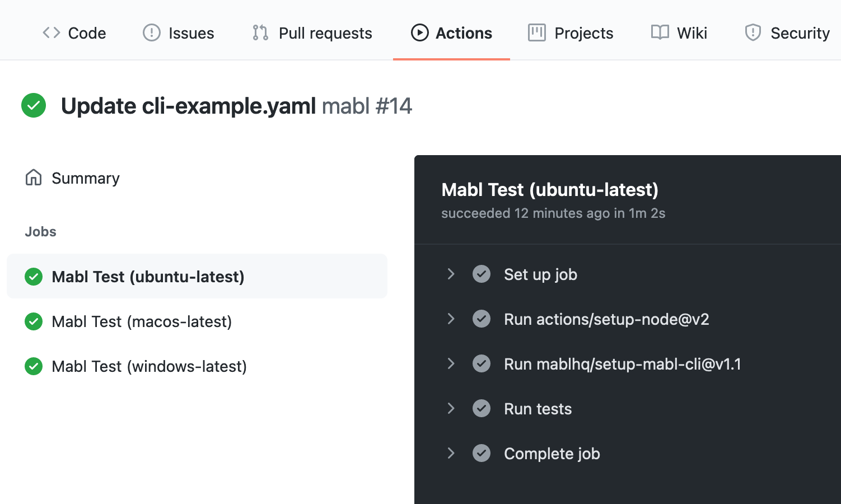Click the Actions play-circle icon
This screenshot has height=504, width=841.
(419, 32)
